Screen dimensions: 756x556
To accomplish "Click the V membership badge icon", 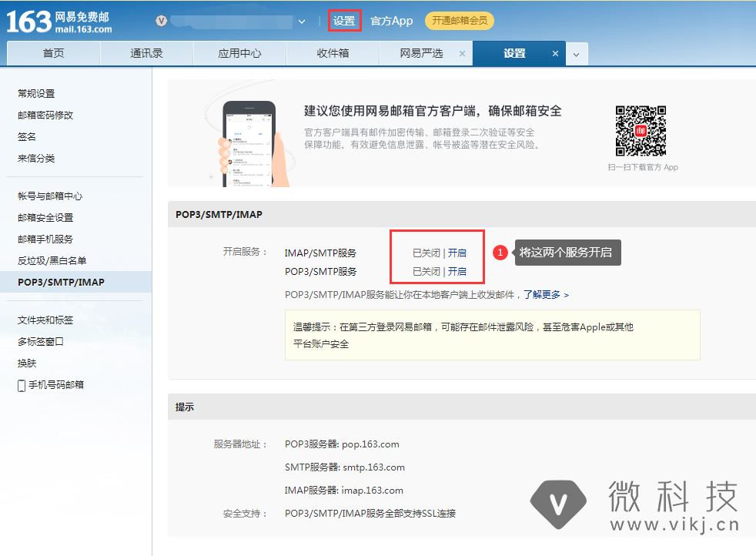I will pyautogui.click(x=161, y=22).
